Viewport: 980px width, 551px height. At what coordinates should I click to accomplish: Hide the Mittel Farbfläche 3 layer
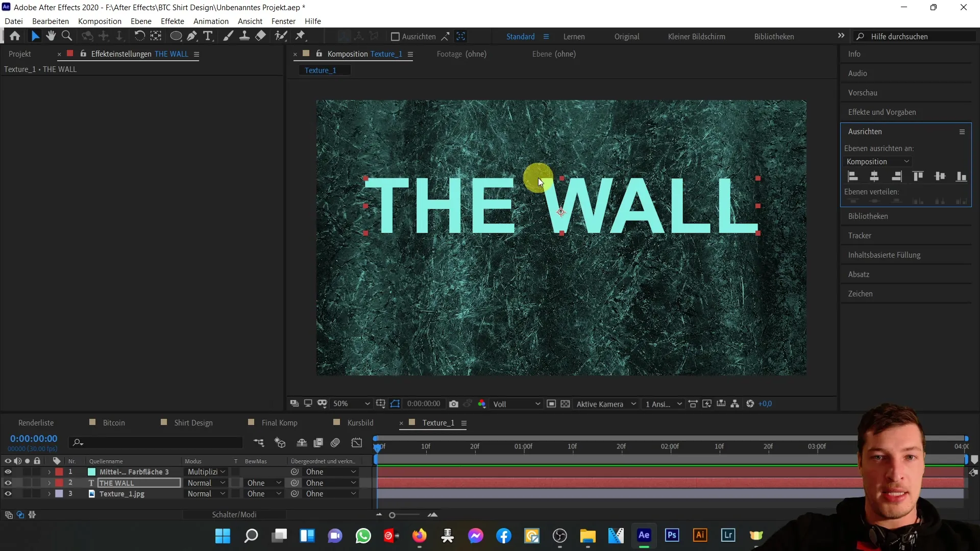pos(8,472)
